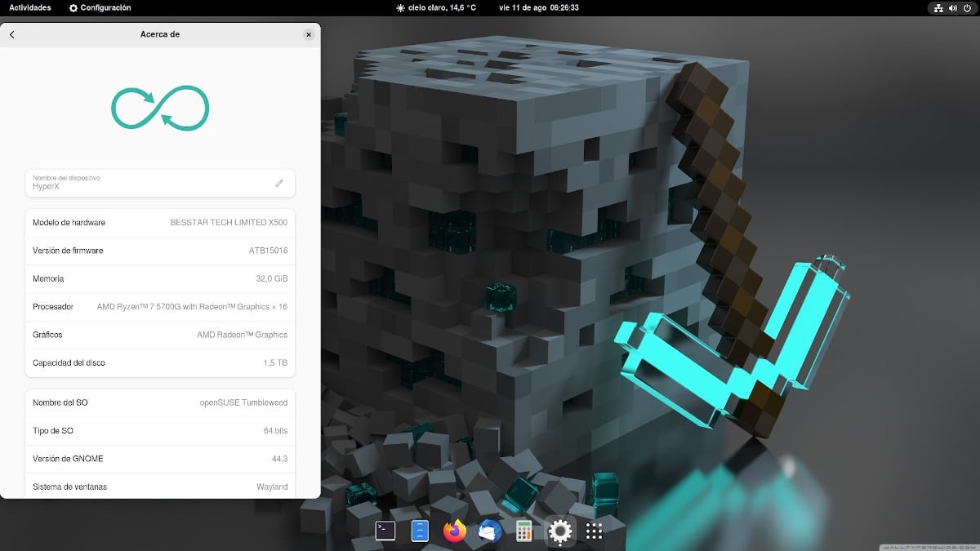Show all applications grid
980x551 pixels.
pyautogui.click(x=595, y=531)
